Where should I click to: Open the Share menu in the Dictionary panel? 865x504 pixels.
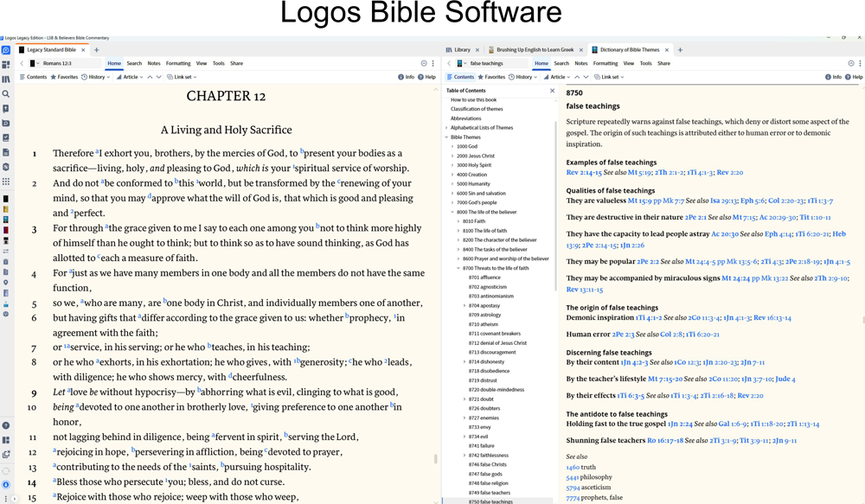pos(663,63)
